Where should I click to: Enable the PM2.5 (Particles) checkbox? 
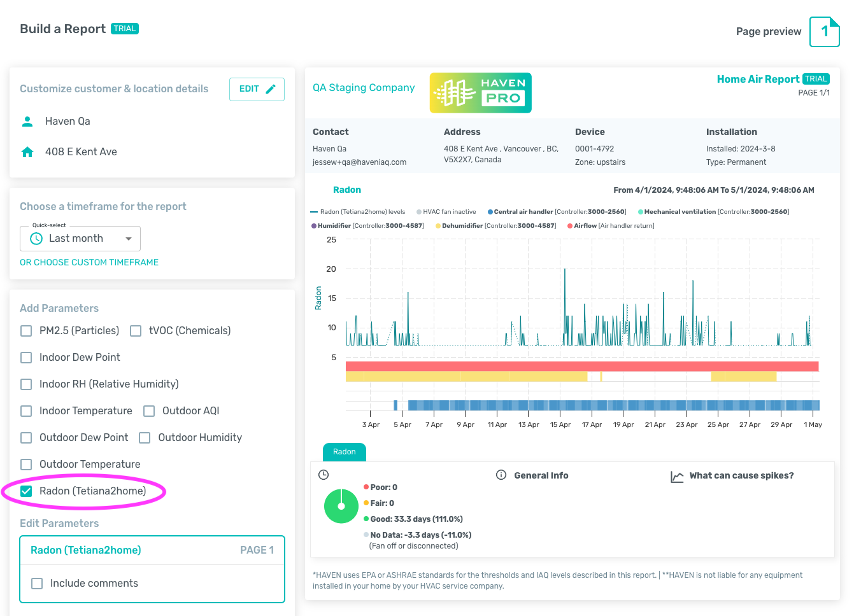(26, 331)
